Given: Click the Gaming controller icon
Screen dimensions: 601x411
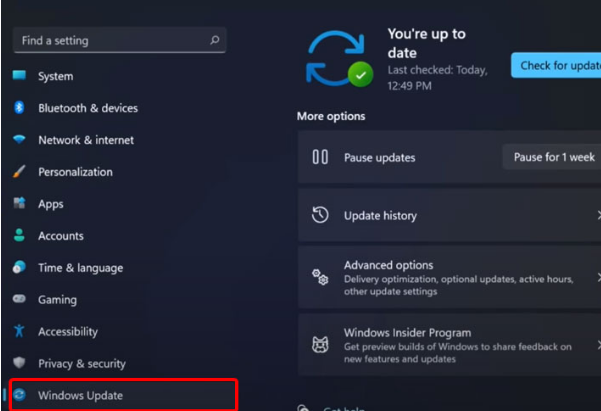Looking at the screenshot, I should point(19,300).
